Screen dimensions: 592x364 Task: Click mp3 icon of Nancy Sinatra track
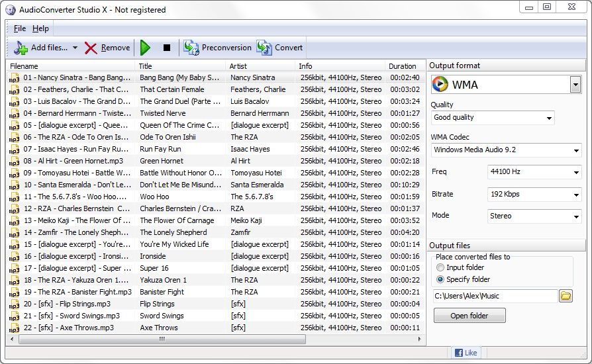14,78
